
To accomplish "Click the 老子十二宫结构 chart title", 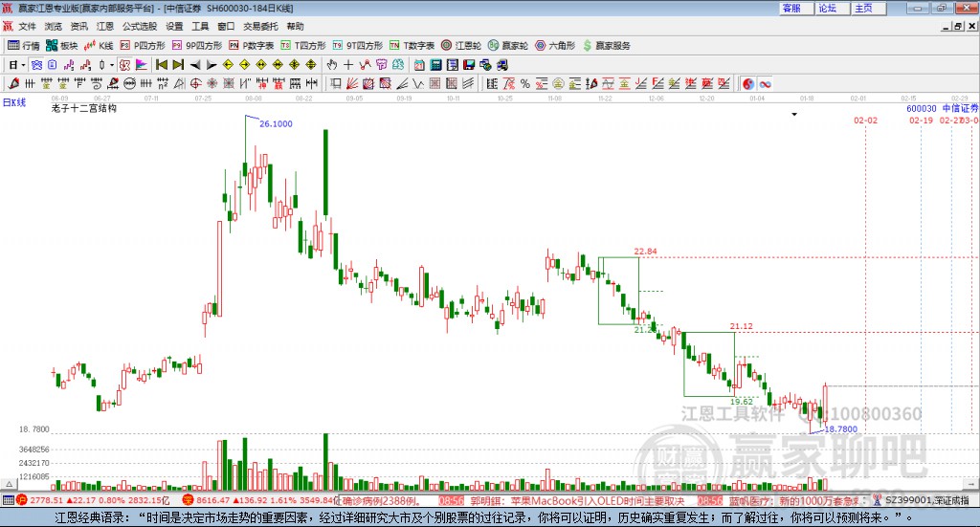I will click(x=84, y=108).
